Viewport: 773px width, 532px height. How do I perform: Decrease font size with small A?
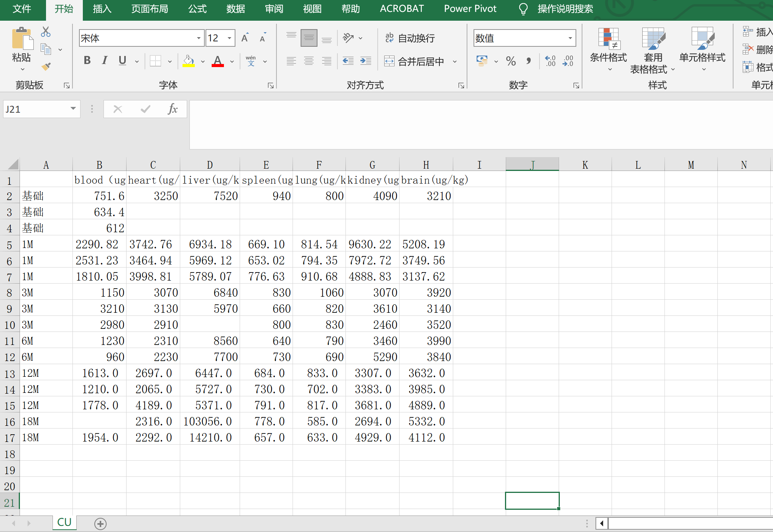(x=263, y=38)
